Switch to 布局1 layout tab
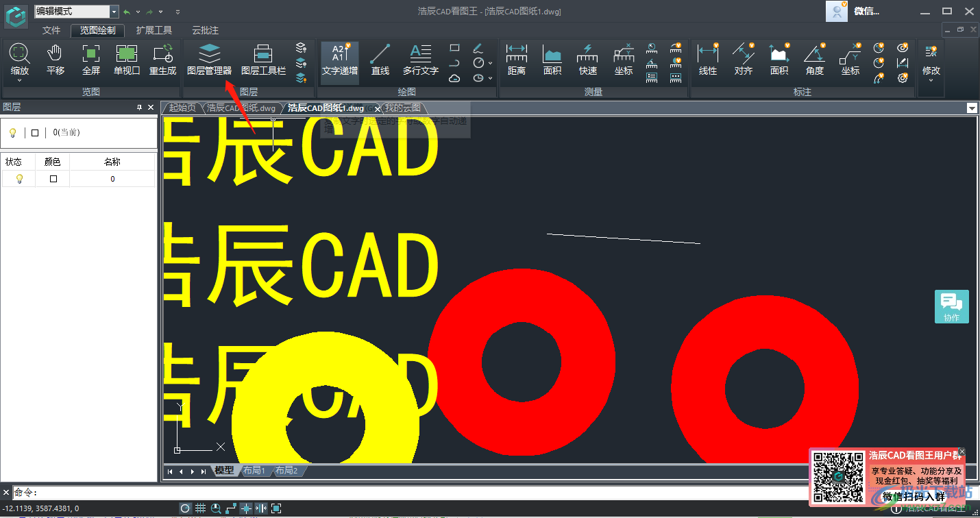The height and width of the screenshot is (518, 980). [254, 471]
